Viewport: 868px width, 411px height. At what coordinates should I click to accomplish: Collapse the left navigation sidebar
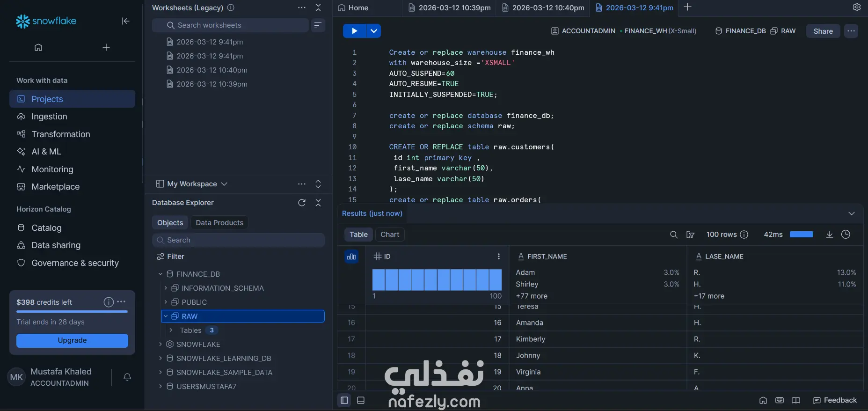(125, 21)
